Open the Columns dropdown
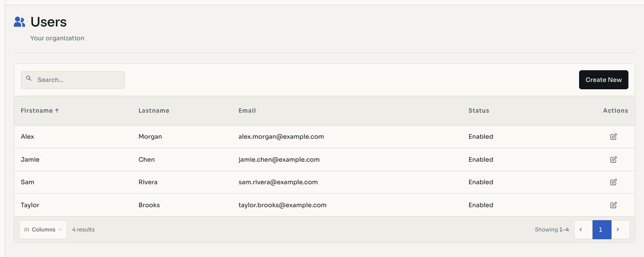Viewport: 644px width, 257px height. pyautogui.click(x=43, y=230)
